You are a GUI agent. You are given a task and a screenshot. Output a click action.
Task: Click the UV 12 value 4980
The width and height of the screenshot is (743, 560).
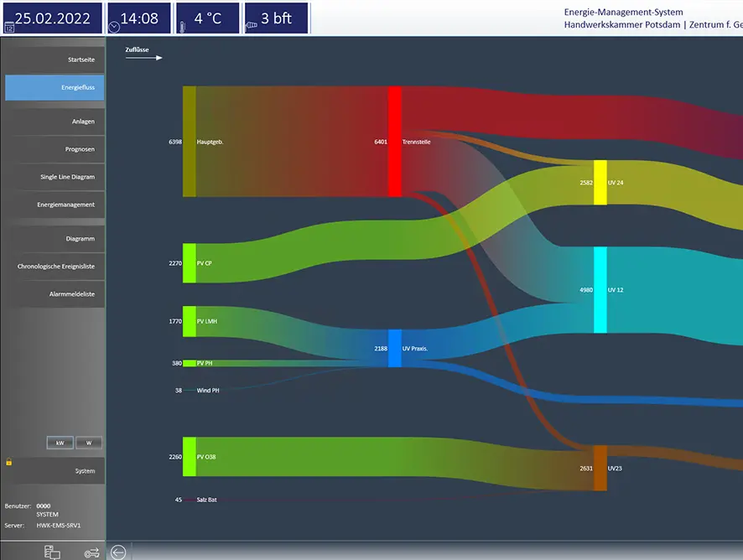coord(586,290)
